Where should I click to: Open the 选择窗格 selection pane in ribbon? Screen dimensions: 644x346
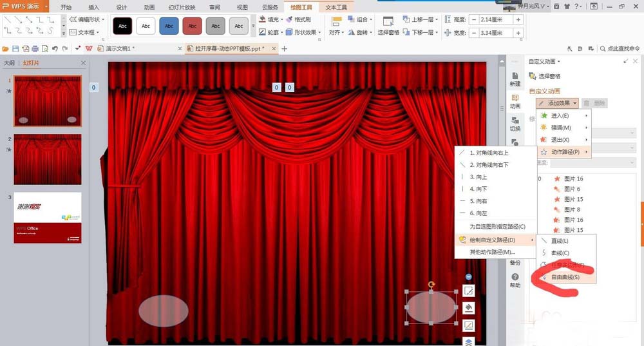tap(388, 26)
